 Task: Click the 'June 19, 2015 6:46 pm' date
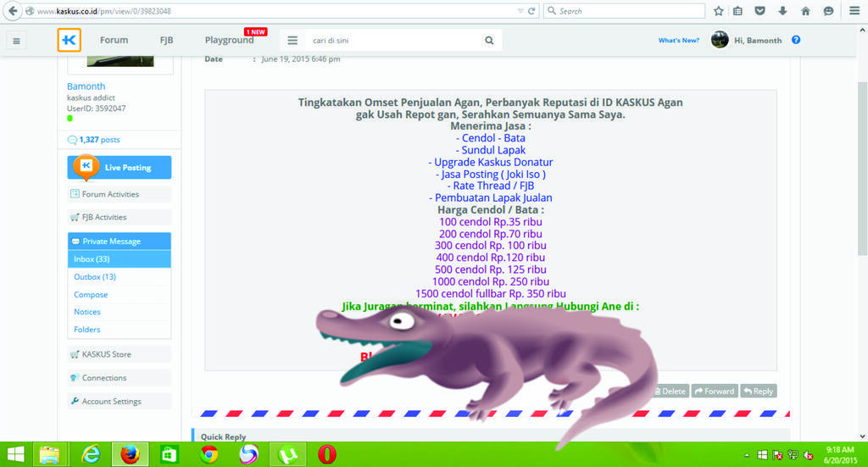[301, 58]
